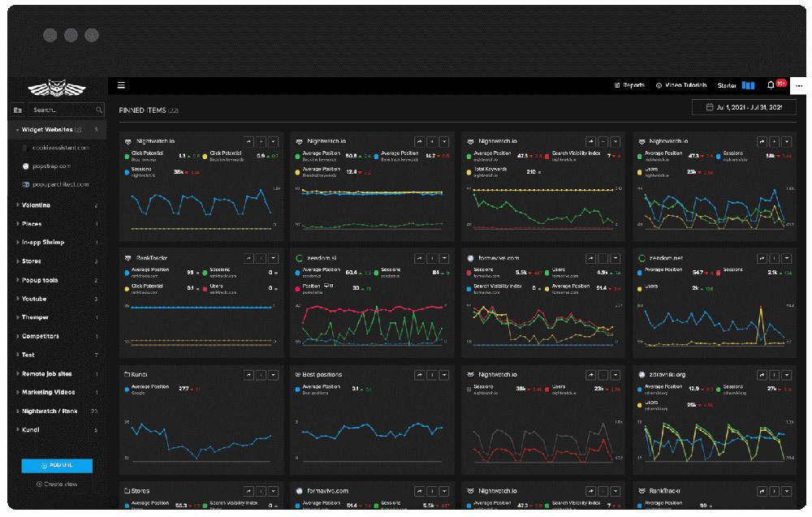Expand the Youtube group
Screen dimensions: 812x517
coord(18,299)
